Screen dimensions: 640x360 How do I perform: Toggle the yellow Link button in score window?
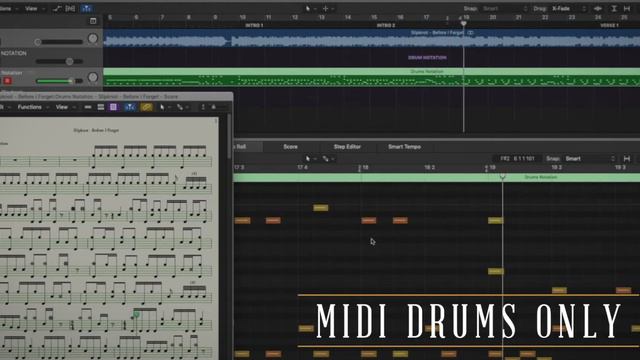147,107
